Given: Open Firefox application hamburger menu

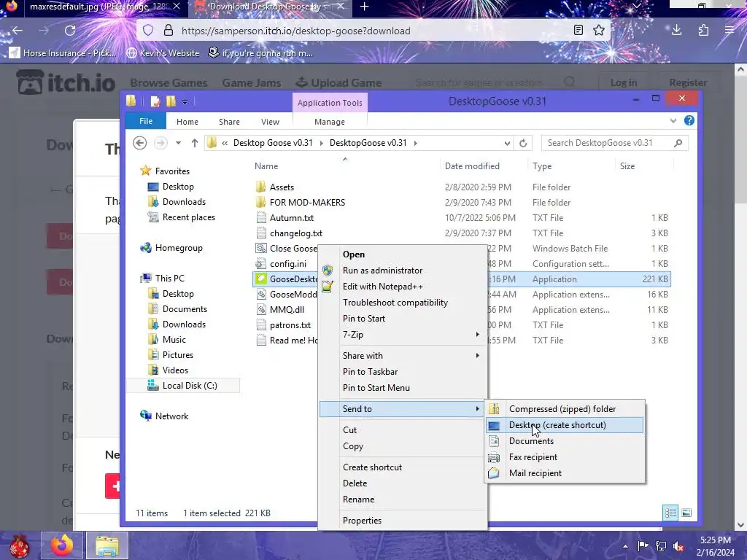Looking at the screenshot, I should [x=729, y=31].
